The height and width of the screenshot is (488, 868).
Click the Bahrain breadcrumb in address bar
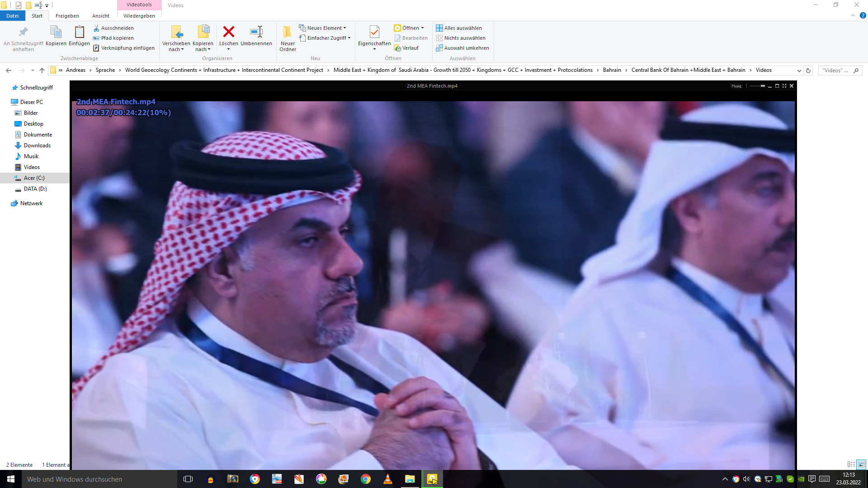pyautogui.click(x=612, y=70)
